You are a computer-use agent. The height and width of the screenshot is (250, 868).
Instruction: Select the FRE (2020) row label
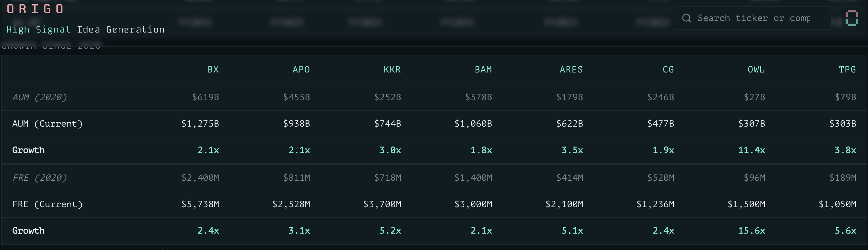pyautogui.click(x=39, y=178)
